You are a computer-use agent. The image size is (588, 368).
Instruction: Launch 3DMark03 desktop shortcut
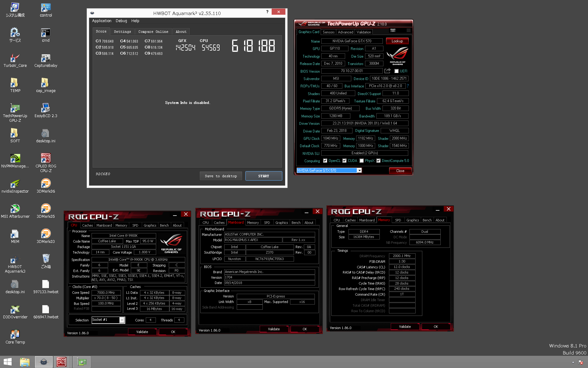pyautogui.click(x=46, y=236)
